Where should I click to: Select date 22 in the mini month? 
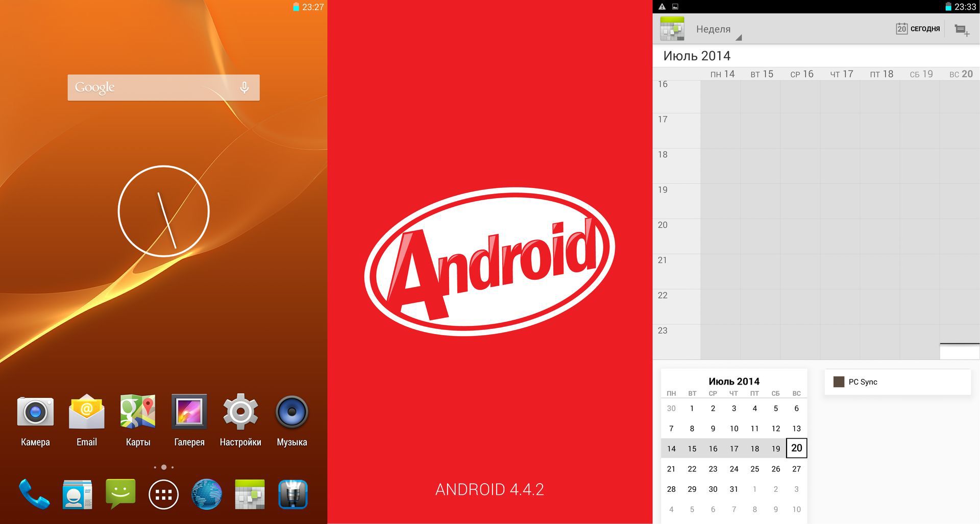pyautogui.click(x=692, y=469)
